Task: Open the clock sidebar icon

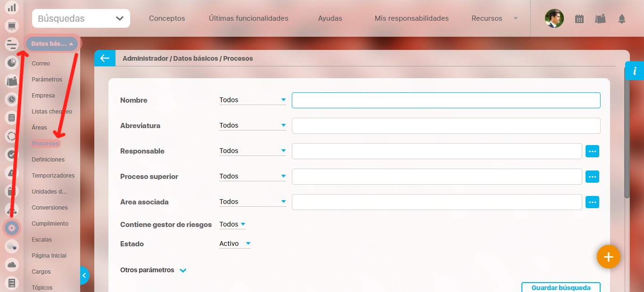Action: pyautogui.click(x=12, y=99)
